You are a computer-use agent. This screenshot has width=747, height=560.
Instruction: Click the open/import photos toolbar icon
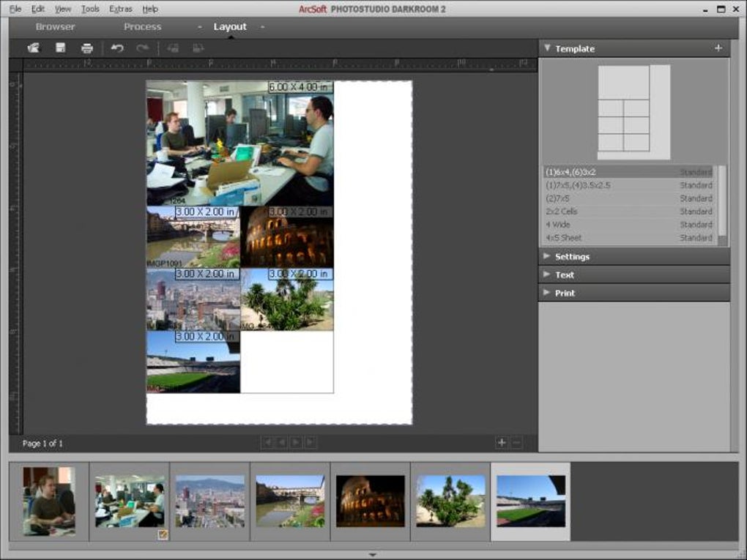(33, 48)
